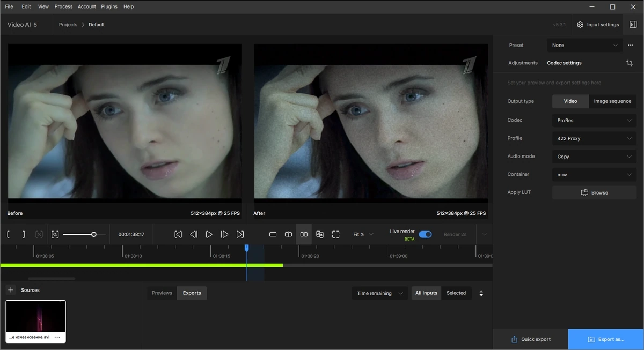This screenshot has height=350, width=644.
Task: Open the Help menu
Action: (x=128, y=6)
